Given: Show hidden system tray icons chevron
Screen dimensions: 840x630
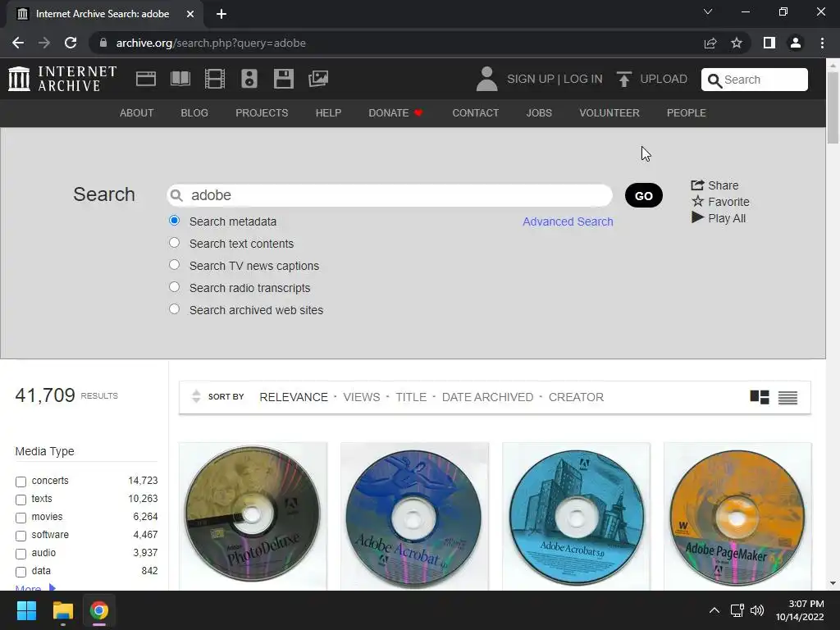Looking at the screenshot, I should pos(714,610).
